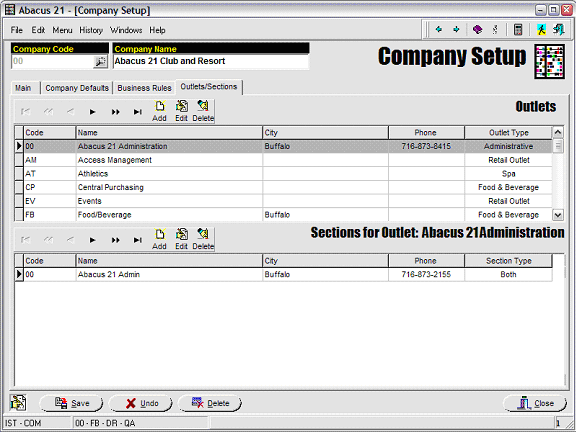The image size is (576, 432).
Task: Click the Save button
Action: tap(71, 403)
